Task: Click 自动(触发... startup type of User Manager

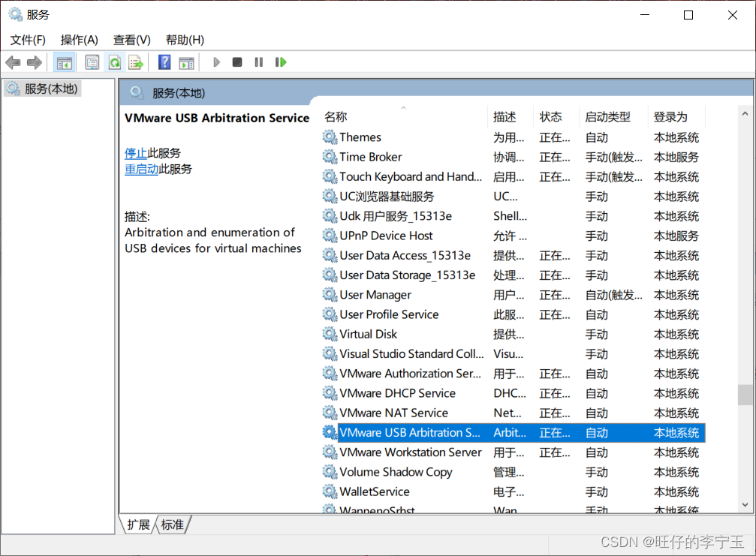Action: (614, 295)
